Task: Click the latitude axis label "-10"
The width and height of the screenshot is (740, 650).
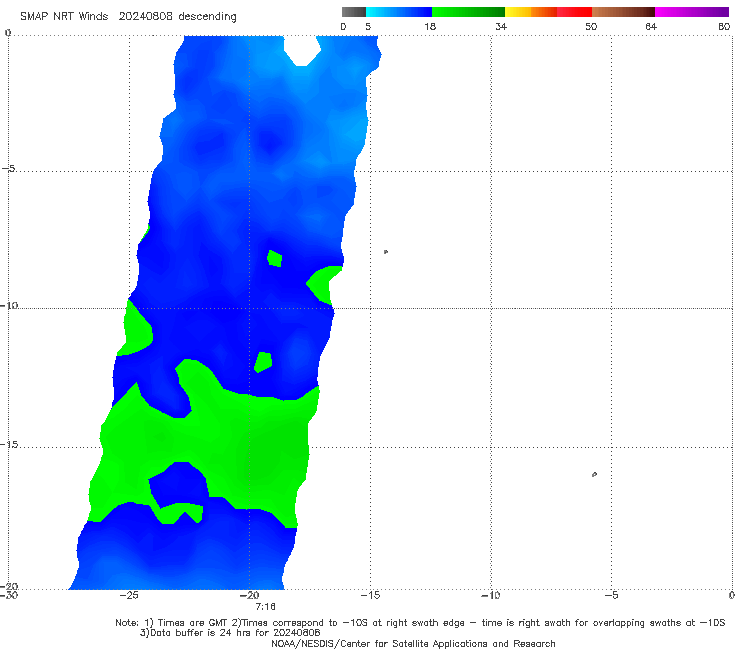Action: [9, 306]
